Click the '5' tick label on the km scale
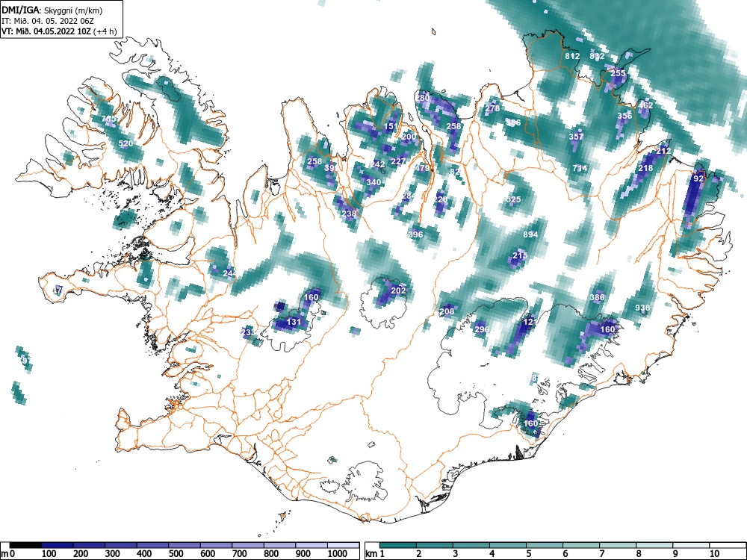This screenshot has width=747, height=560. (529, 554)
